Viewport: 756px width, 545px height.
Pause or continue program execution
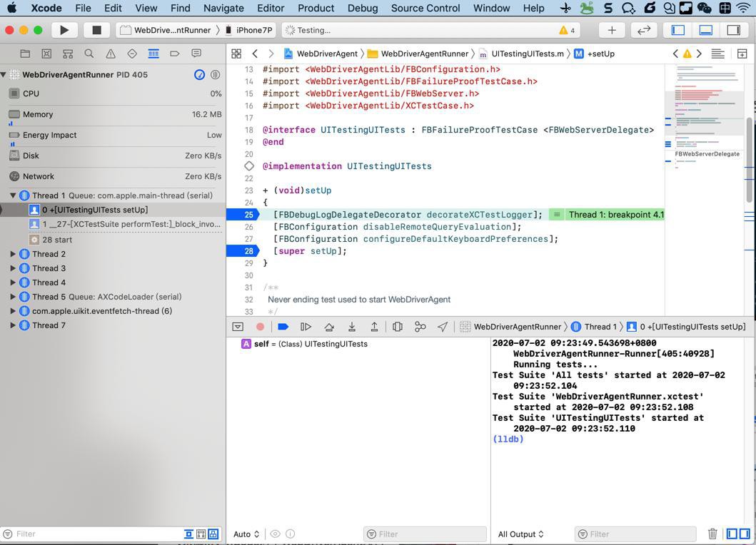[306, 327]
